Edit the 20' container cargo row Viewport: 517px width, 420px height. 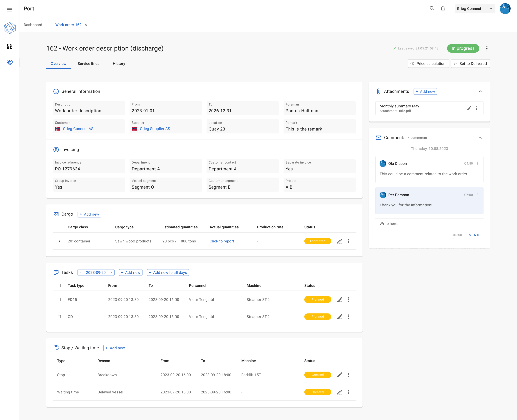pos(339,241)
